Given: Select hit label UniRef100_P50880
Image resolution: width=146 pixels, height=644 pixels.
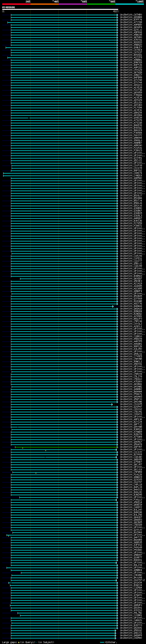Looking at the screenshot, I should pyautogui.click(x=131, y=550).
